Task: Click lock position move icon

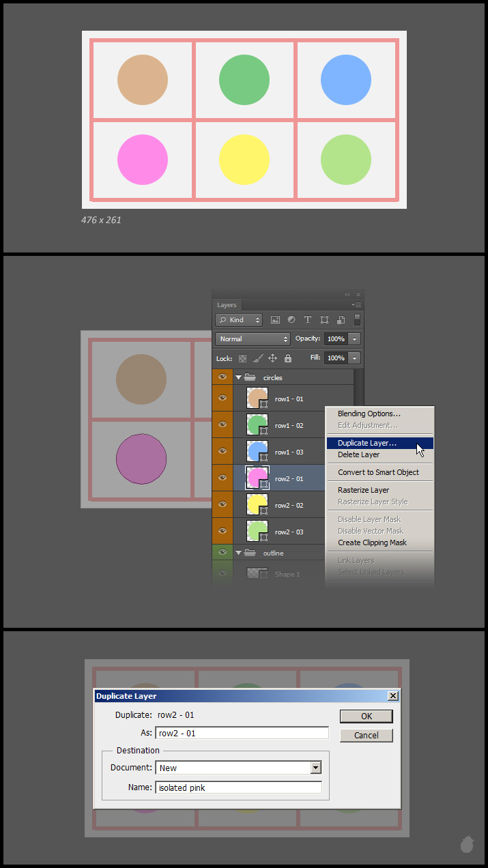Action: 272,358
